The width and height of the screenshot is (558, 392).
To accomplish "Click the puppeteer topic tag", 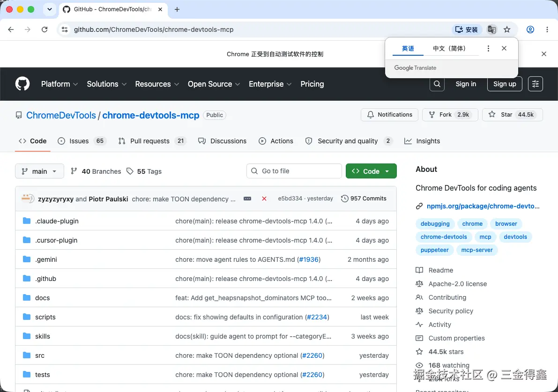I will (x=434, y=250).
